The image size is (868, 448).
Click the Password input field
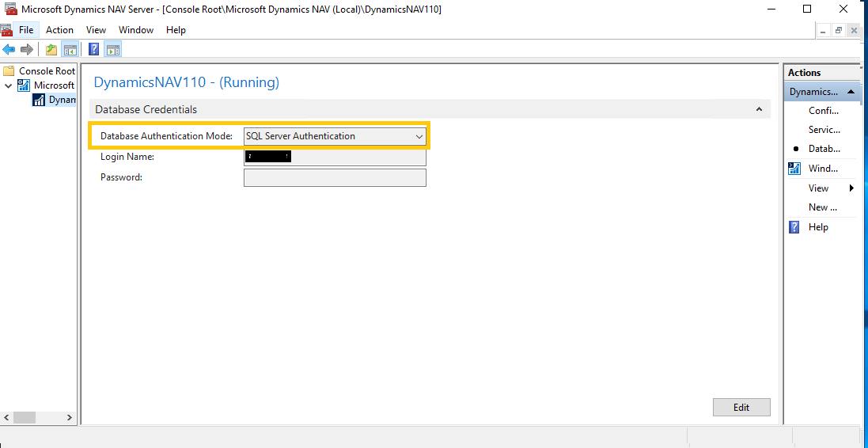[335, 178]
